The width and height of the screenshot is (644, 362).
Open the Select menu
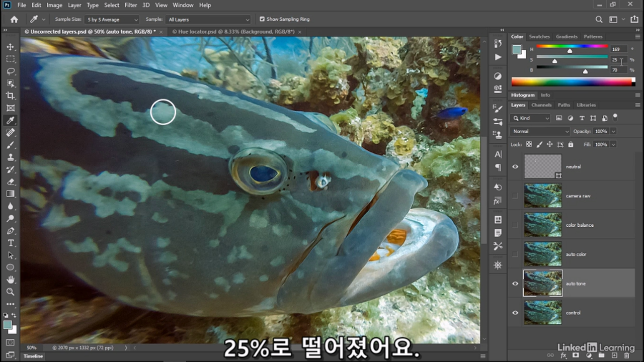[112, 5]
